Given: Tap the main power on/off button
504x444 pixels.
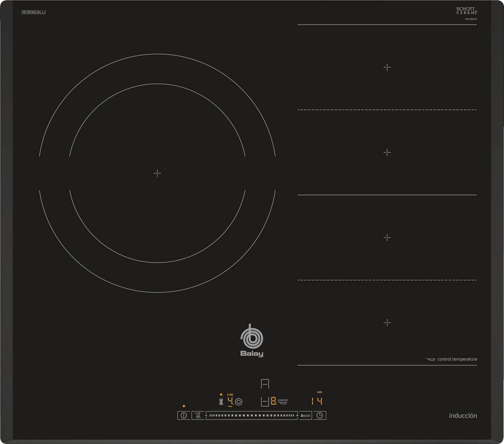Looking at the screenshot, I should 183,415.
